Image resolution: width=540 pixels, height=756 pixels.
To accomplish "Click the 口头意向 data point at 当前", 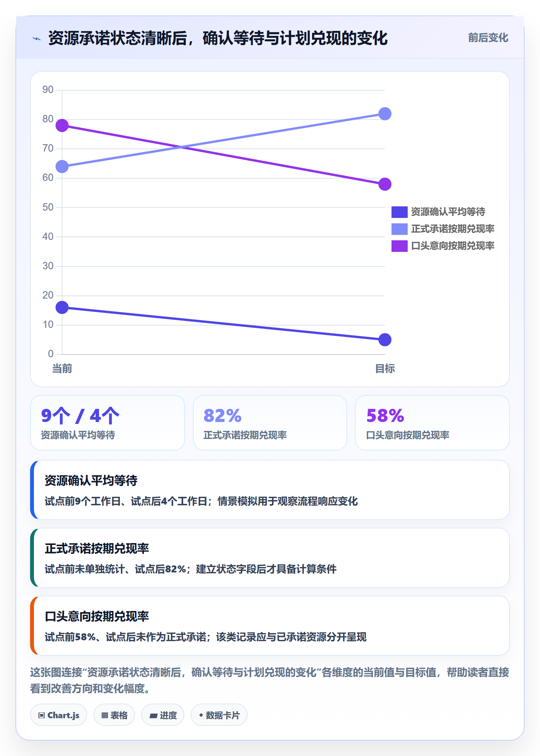I will coord(62,125).
